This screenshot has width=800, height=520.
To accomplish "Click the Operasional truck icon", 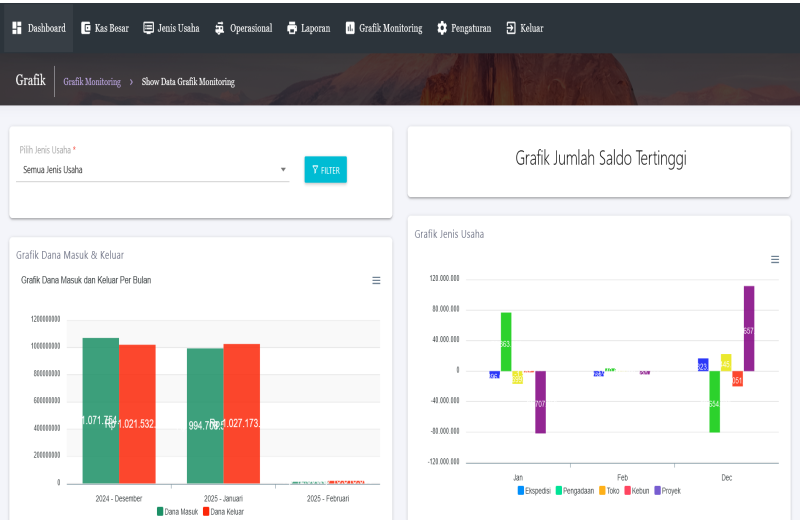I will click(220, 28).
